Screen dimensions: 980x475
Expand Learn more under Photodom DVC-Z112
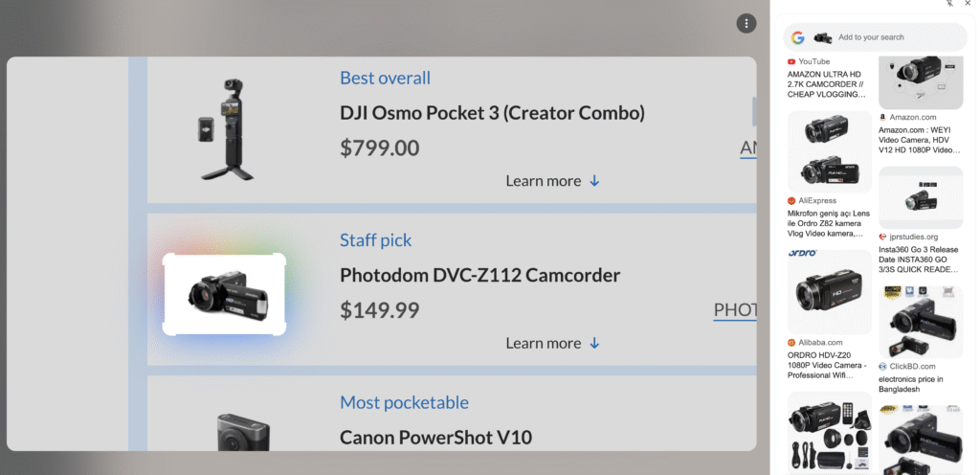pyautogui.click(x=552, y=343)
